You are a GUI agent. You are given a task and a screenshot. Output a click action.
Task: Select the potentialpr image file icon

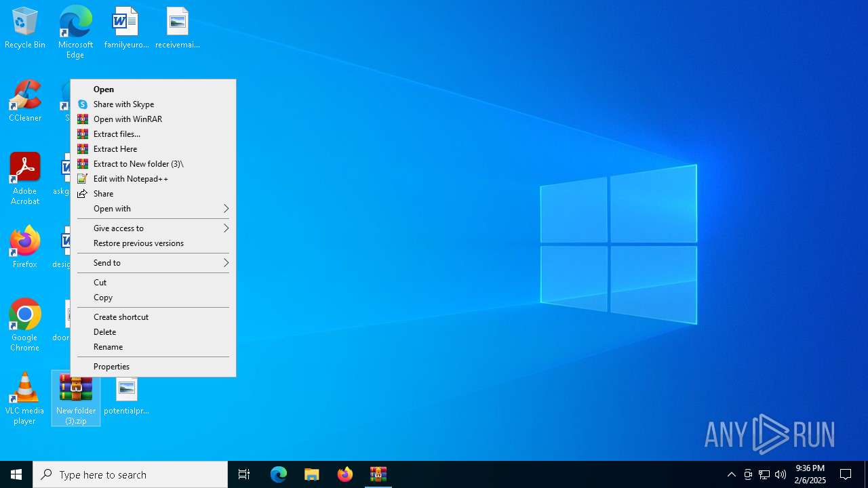point(126,397)
